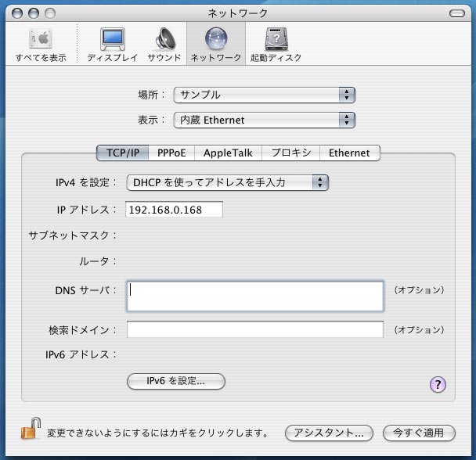Viewport: 476px width, 460px height.
Task: Switch to the AppleTalk tab
Action: [228, 153]
